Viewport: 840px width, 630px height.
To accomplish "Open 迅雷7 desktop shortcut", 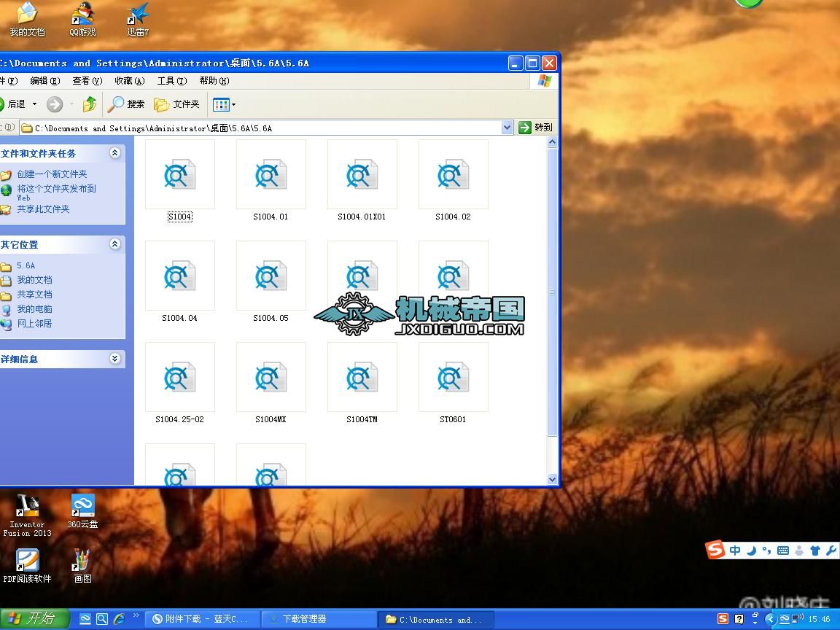I will pyautogui.click(x=138, y=19).
